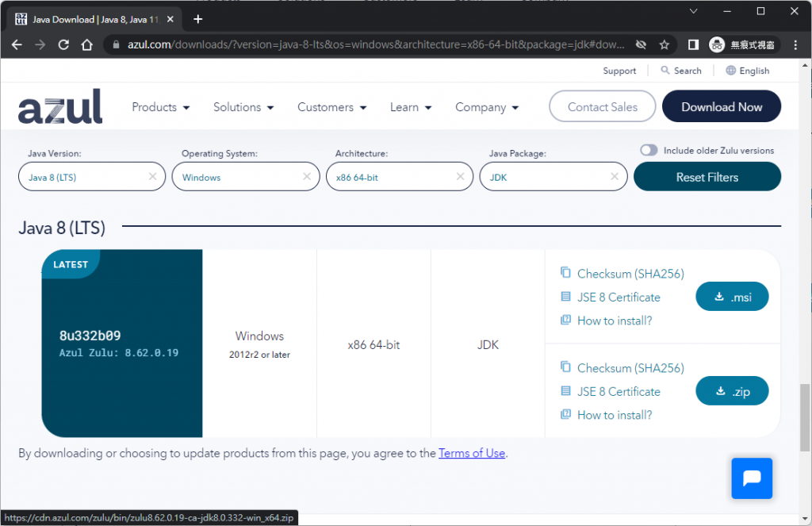Viewport: 812px width, 526px height.
Task: Expand the Products menu
Action: click(160, 107)
